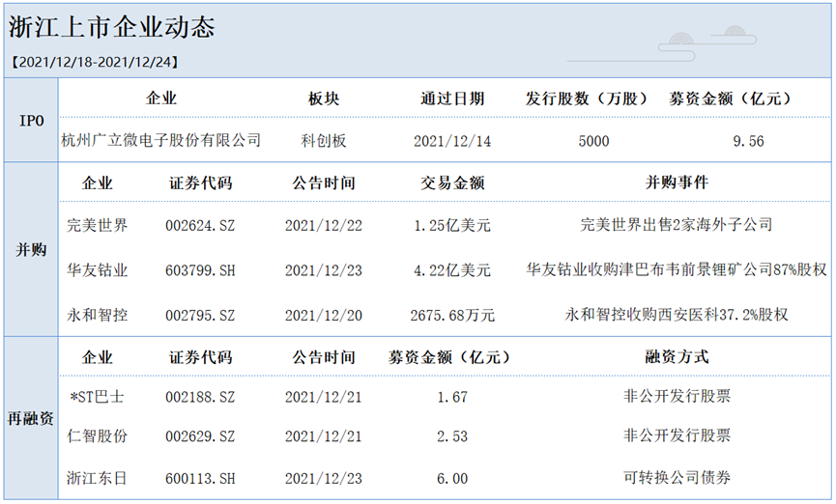Select 可转换公司债券 financing method
The height and width of the screenshot is (504, 836).
tap(677, 477)
